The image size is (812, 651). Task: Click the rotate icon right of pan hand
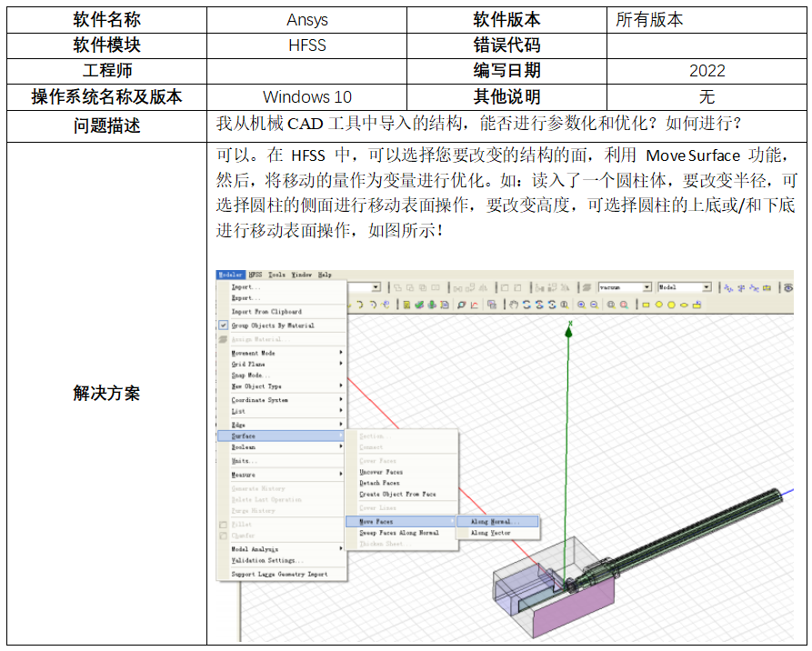coord(526,305)
